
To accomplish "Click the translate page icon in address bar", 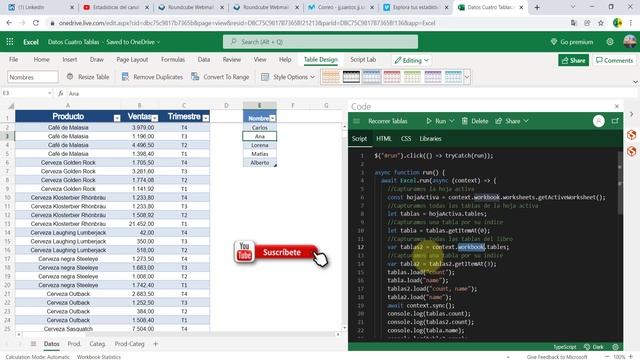I will 573,23.
